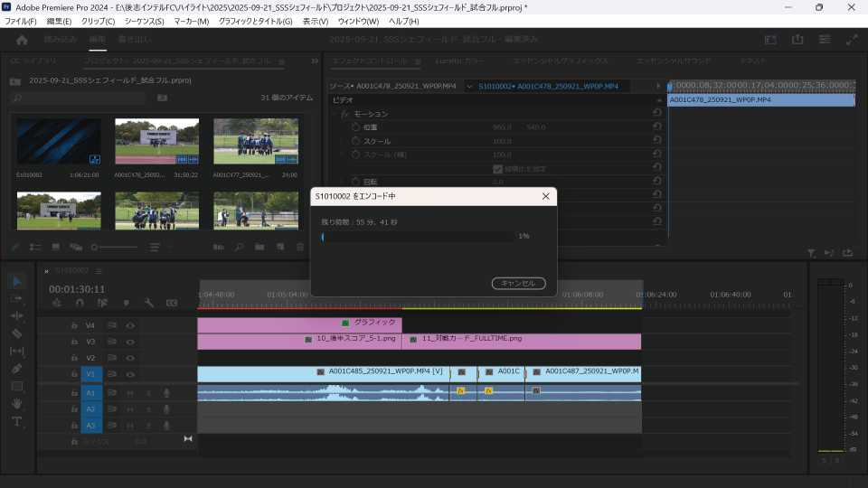Click the New Bin folder icon
The width and height of the screenshot is (868, 488).
259,247
